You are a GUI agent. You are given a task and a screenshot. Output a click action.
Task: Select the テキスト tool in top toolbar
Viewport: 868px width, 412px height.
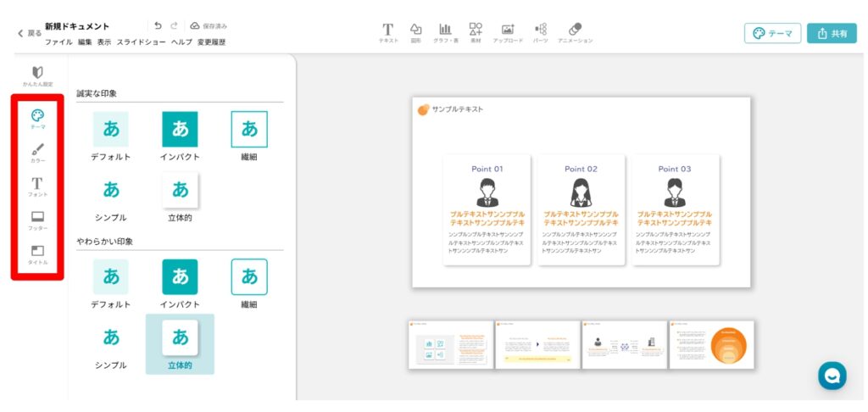[387, 32]
